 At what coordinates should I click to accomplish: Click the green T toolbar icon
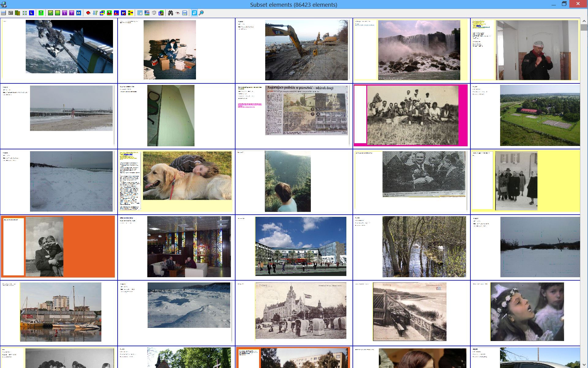click(41, 13)
